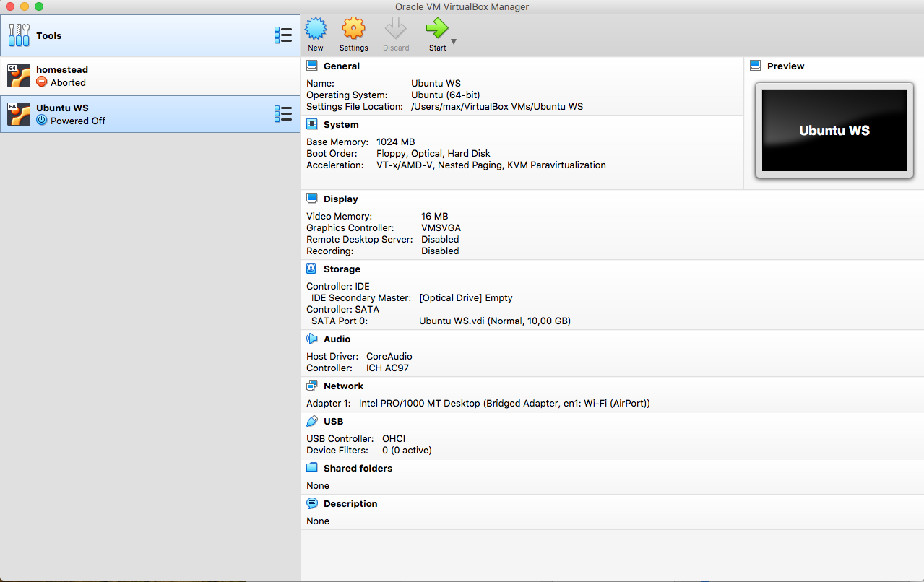Click the Name value Ubuntu WS in General
This screenshot has height=582, width=924.
click(436, 83)
